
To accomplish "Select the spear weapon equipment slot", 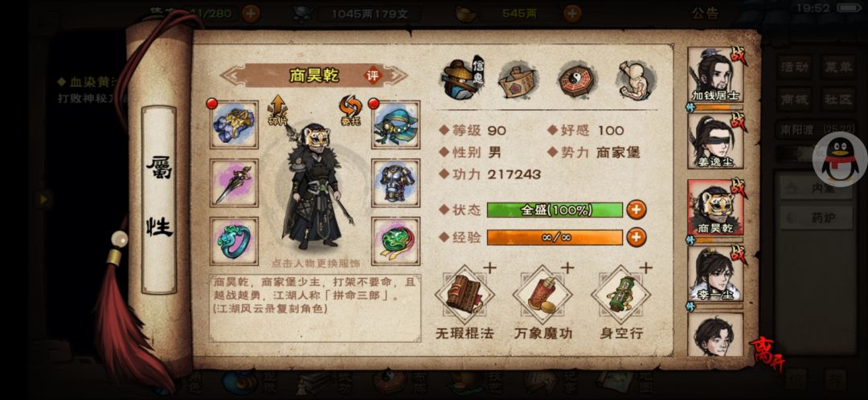I will (234, 182).
